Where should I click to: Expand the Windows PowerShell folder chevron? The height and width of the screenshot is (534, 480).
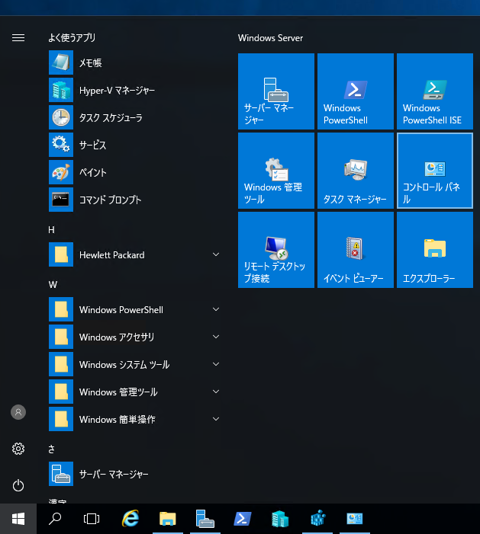point(216,309)
